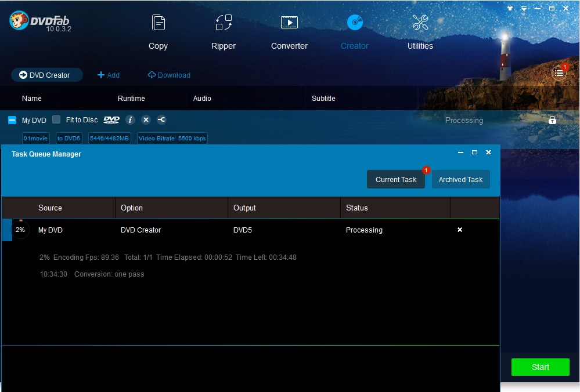Click the DVD Video logo icon
The width and height of the screenshot is (580, 392).
(x=111, y=119)
